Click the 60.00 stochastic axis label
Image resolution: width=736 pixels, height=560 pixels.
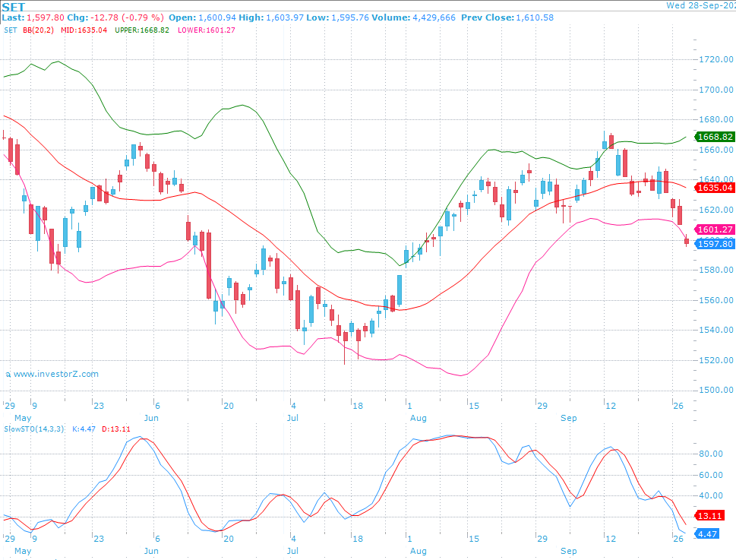coord(711,475)
